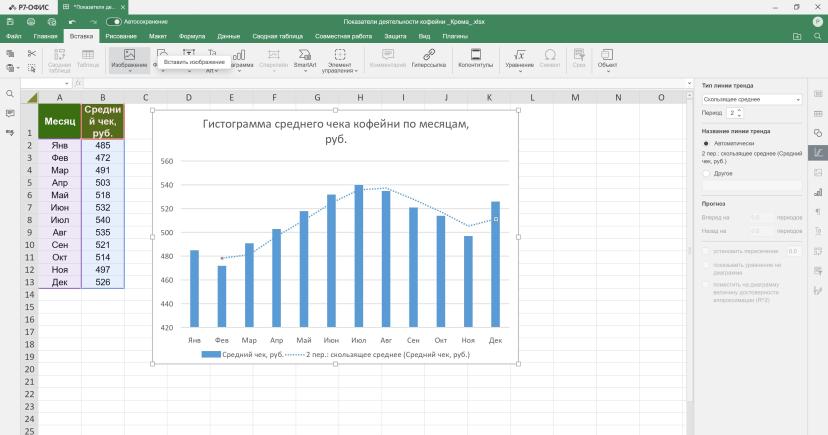Viewport: 828px width, 435px height.
Task: Switch to the Данные tab
Action: click(x=229, y=36)
